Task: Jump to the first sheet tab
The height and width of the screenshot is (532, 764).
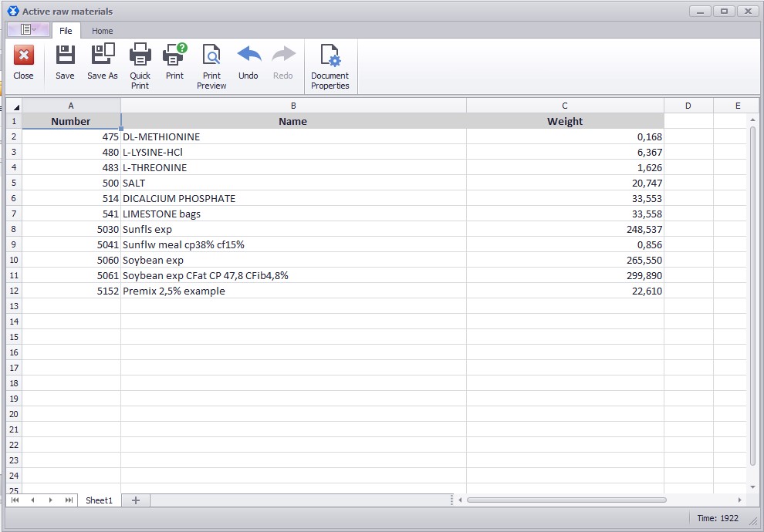Action: [15, 500]
